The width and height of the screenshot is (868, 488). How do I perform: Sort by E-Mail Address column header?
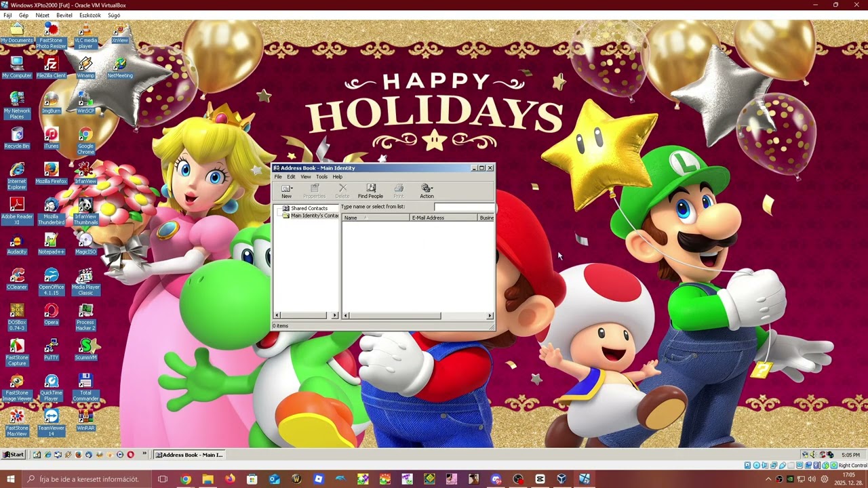pos(443,218)
